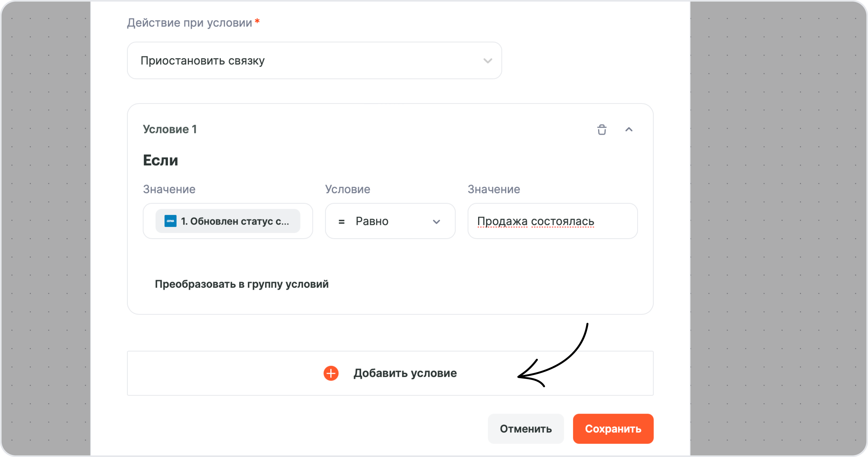The width and height of the screenshot is (868, 457).
Task: Click 'Преобразовать в группу условий'
Action: tap(242, 284)
